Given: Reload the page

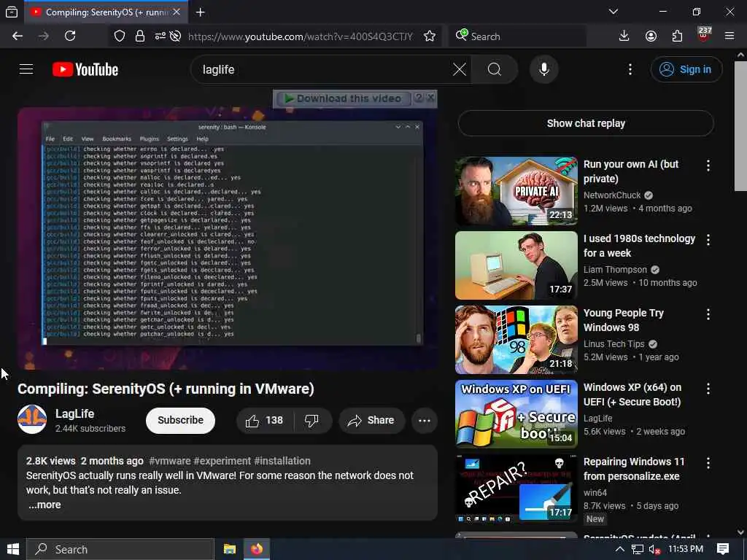Looking at the screenshot, I should click(70, 36).
